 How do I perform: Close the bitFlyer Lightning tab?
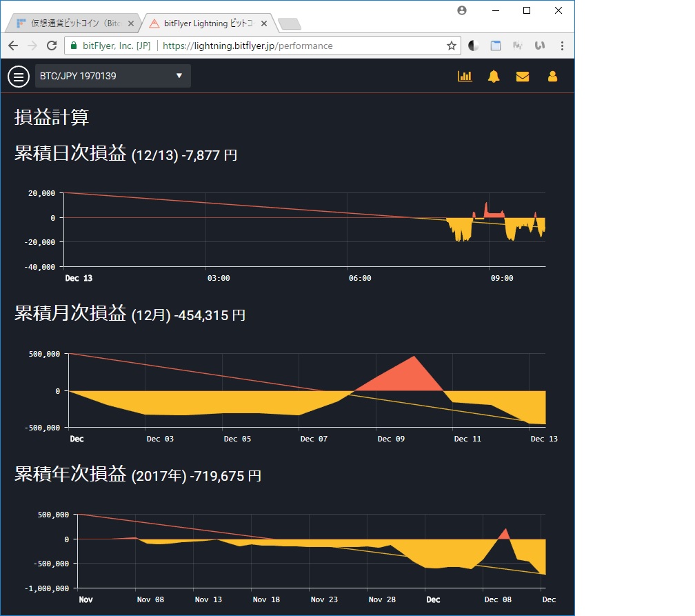264,23
